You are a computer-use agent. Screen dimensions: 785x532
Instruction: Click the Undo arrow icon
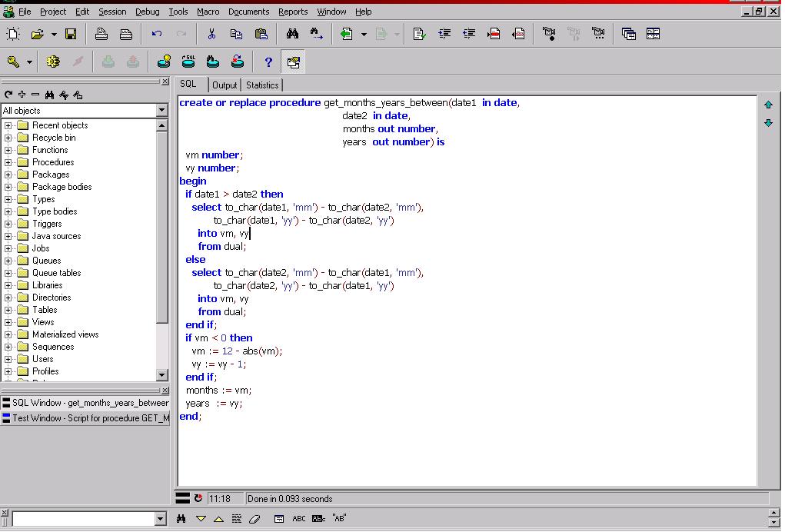pyautogui.click(x=157, y=34)
